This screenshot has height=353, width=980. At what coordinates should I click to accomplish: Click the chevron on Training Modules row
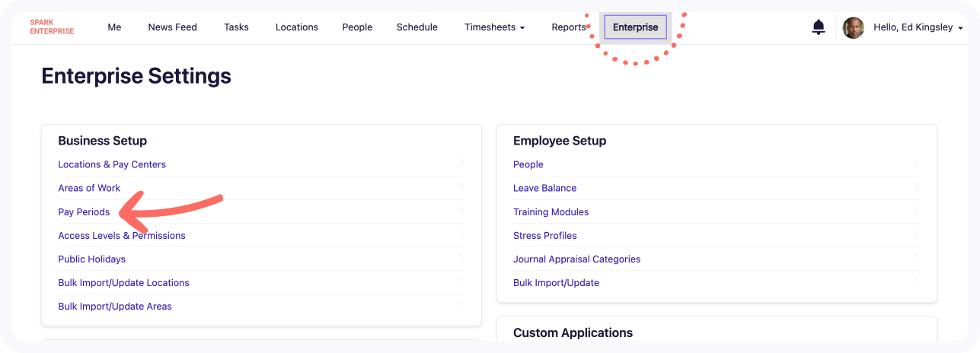pyautogui.click(x=917, y=211)
